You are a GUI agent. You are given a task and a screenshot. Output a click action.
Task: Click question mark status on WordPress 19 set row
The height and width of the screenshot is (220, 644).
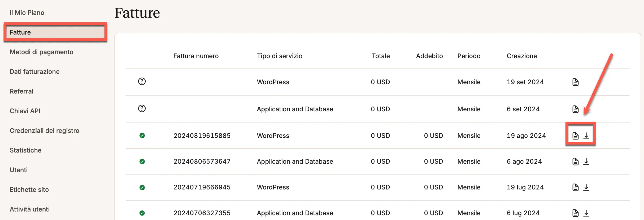142,81
